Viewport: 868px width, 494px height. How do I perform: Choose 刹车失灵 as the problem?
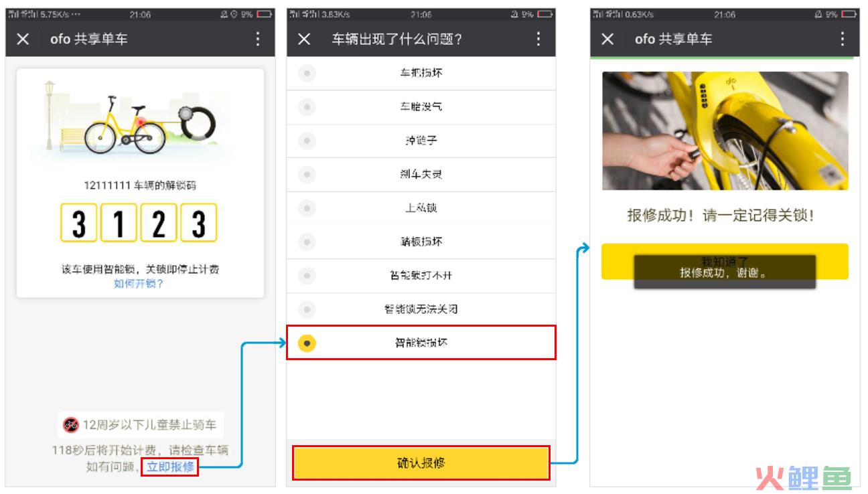(x=421, y=175)
